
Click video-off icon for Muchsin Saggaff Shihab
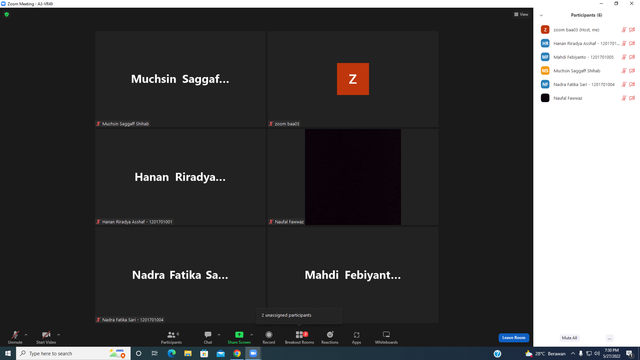[632, 71]
